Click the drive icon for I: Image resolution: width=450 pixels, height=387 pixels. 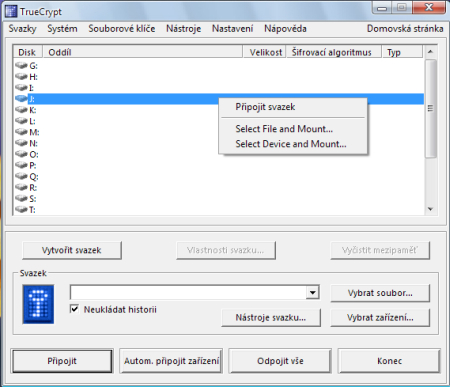click(x=21, y=88)
